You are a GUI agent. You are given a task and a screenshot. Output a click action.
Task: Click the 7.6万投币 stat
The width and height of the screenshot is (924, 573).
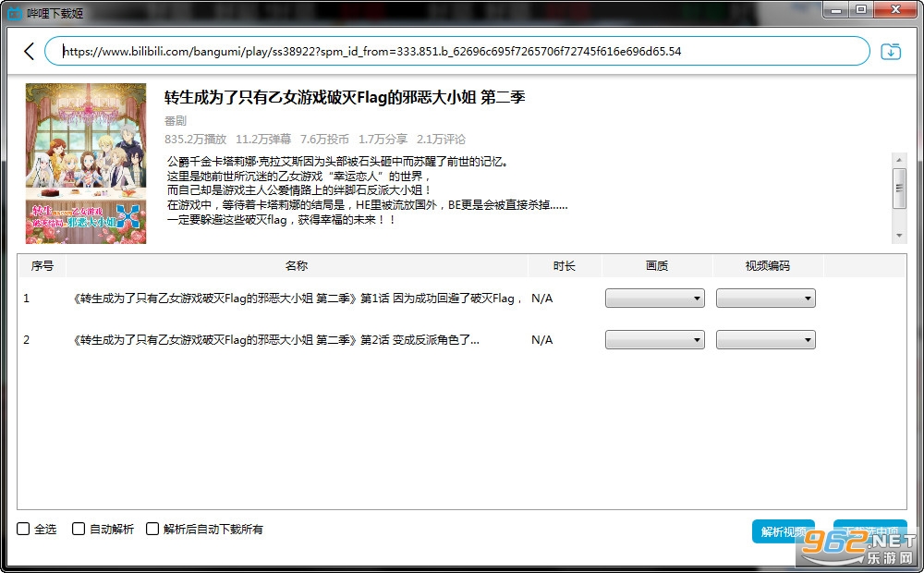pos(324,140)
